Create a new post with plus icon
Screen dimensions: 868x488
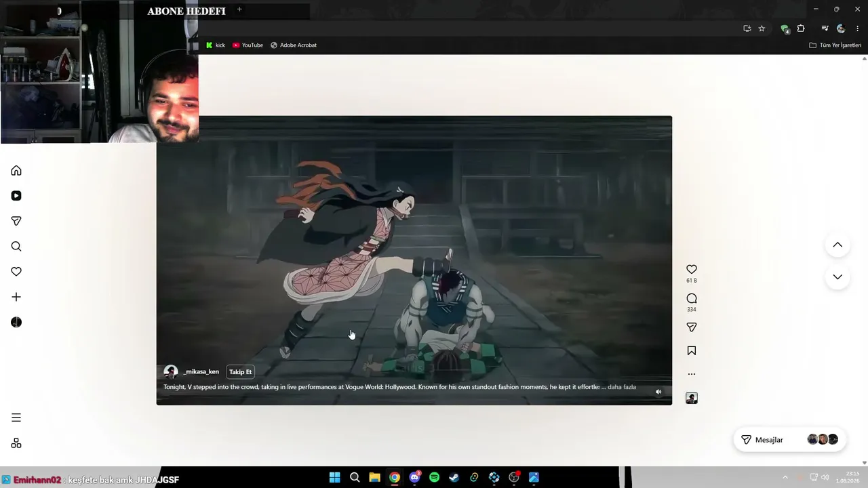(x=16, y=297)
